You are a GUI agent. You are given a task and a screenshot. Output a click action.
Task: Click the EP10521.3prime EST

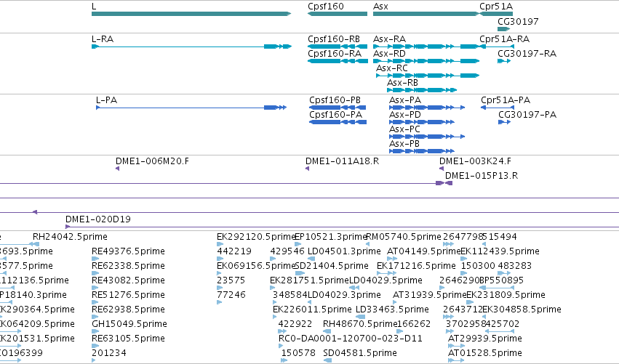[331, 237]
